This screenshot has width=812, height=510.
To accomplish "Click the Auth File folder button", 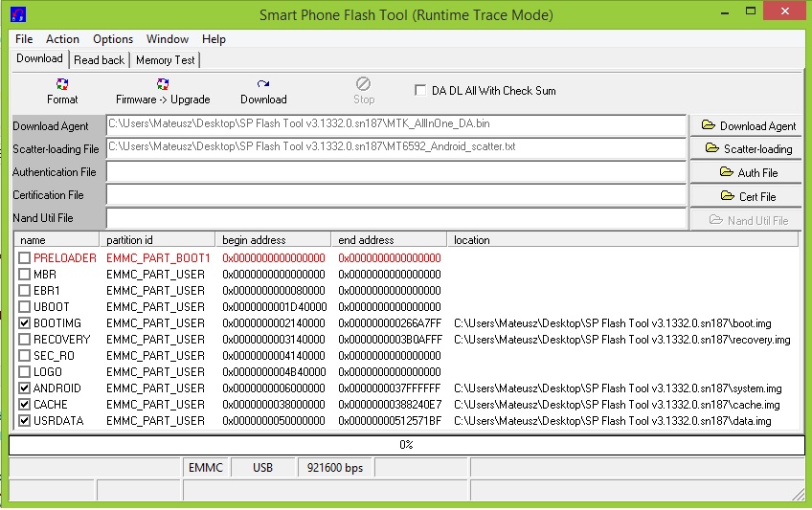I will click(748, 172).
